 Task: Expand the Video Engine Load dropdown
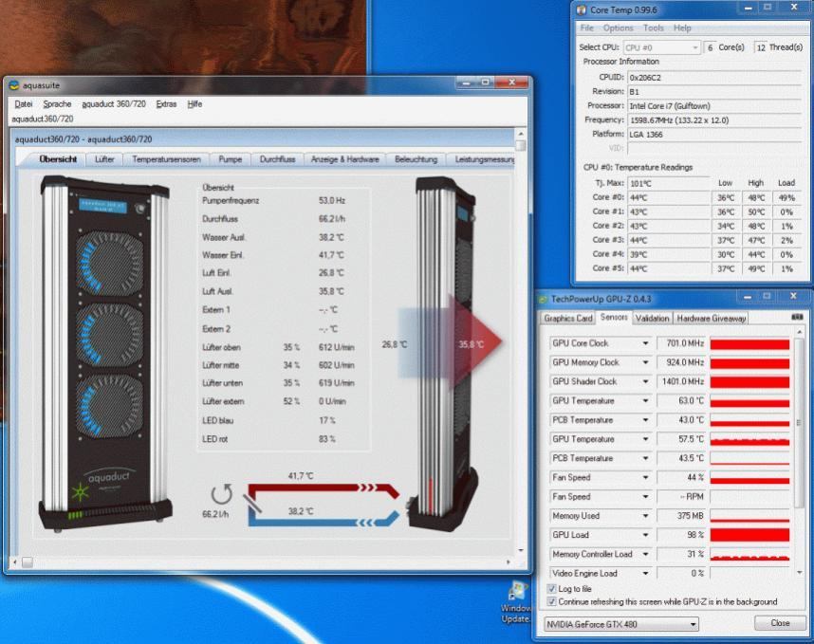click(x=645, y=574)
